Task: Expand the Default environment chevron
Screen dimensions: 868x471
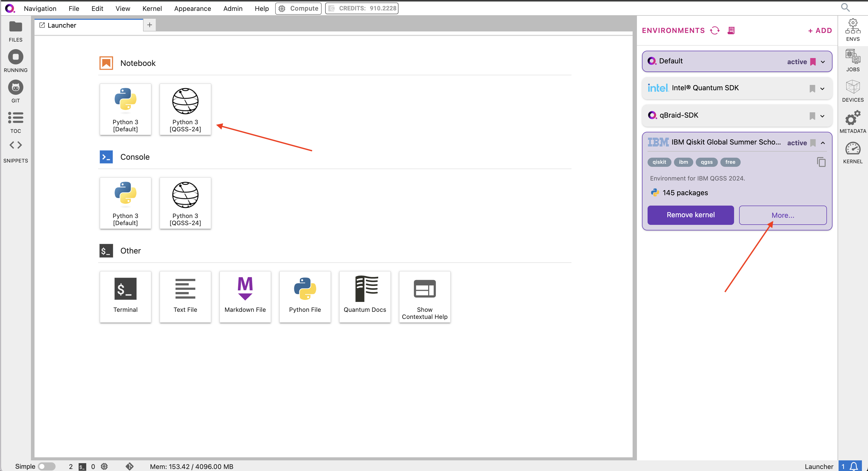Action: pos(823,62)
